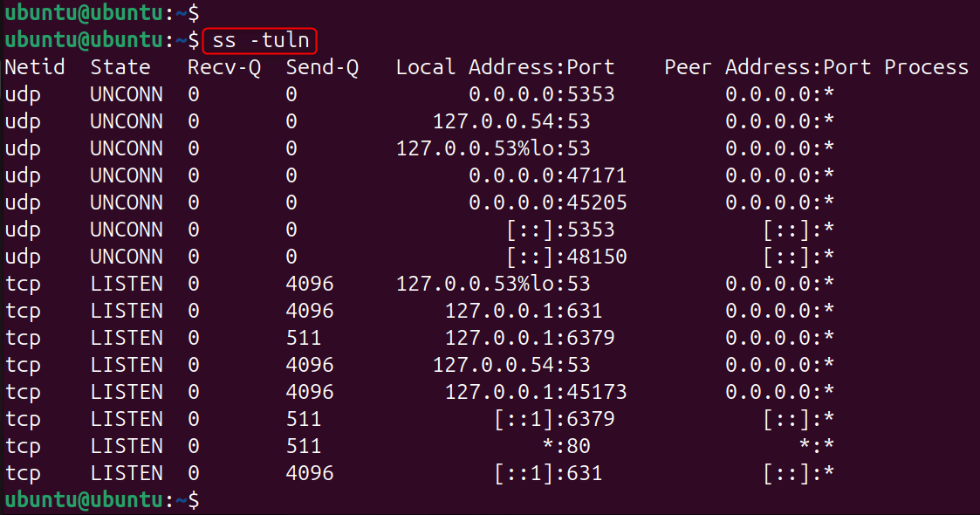Image resolution: width=980 pixels, height=515 pixels.
Task: Click the 'Send-Q' column header
Action: pos(323,67)
